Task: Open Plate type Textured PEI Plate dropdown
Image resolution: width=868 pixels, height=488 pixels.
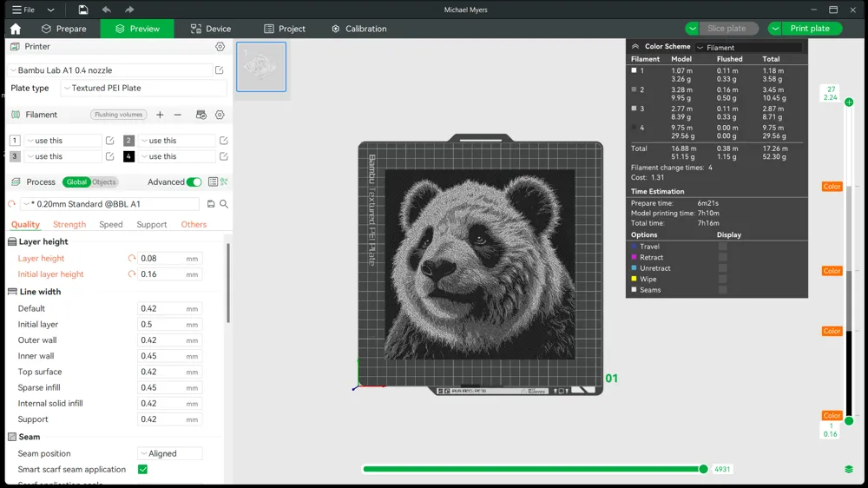Action: (x=143, y=88)
